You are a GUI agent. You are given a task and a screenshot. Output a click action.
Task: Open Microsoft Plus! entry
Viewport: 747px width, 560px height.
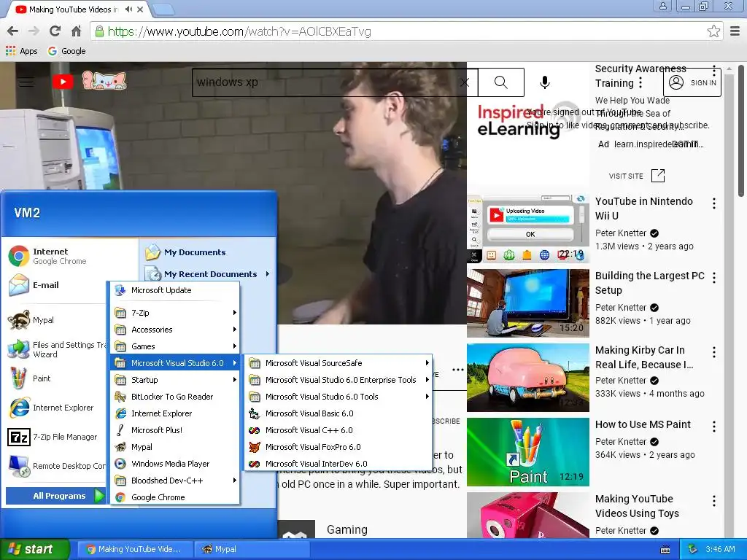click(x=175, y=430)
